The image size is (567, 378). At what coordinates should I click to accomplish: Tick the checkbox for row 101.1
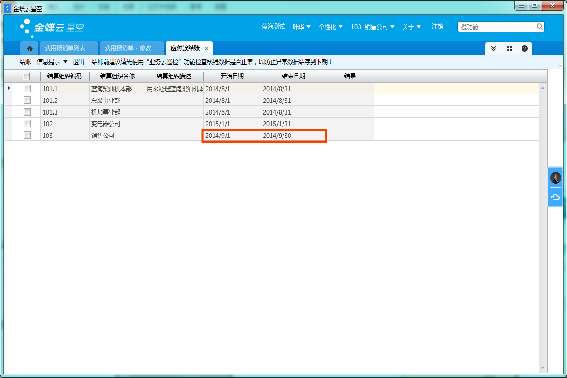click(27, 89)
